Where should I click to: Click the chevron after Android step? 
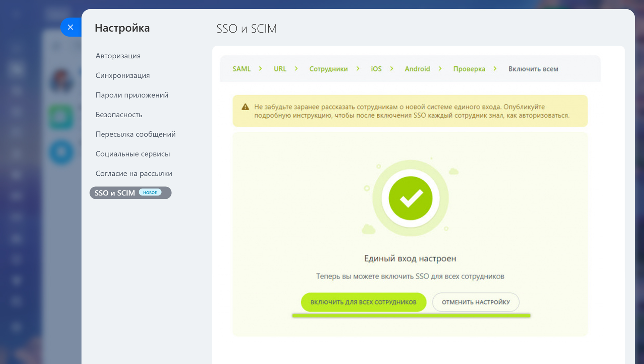(440, 68)
